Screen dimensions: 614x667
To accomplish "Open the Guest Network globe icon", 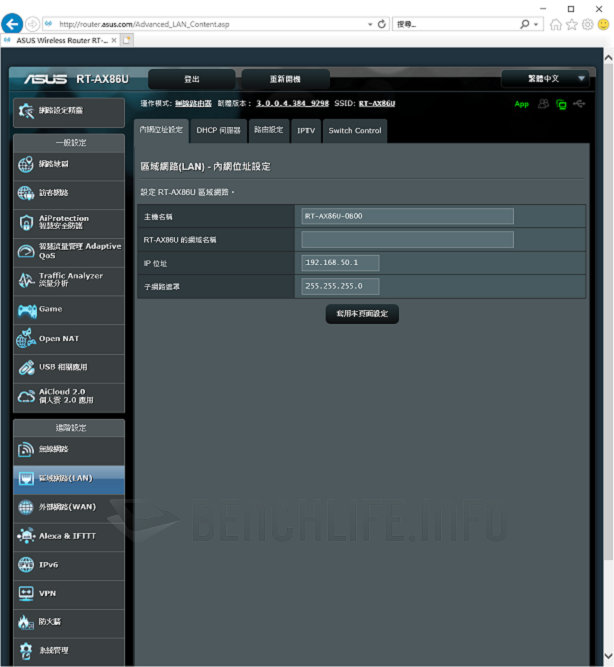I will click(x=26, y=193).
